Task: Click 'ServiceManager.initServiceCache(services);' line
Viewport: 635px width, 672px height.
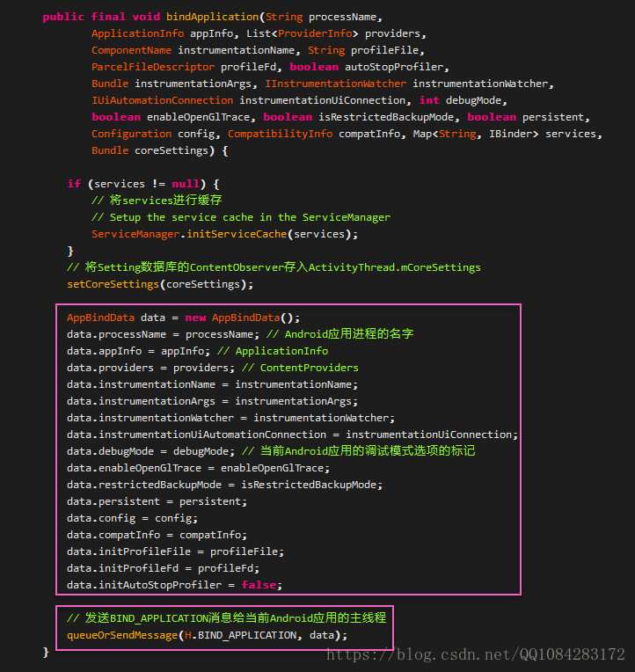Action: pos(224,234)
